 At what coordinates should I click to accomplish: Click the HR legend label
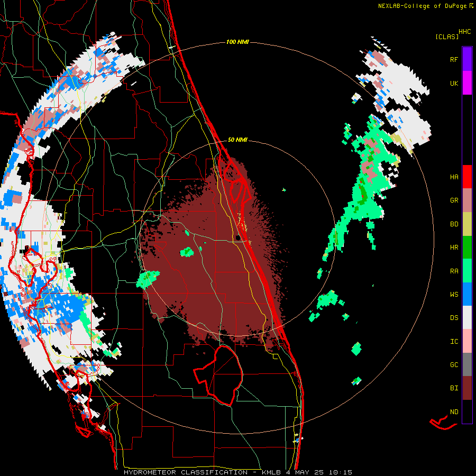(x=454, y=248)
